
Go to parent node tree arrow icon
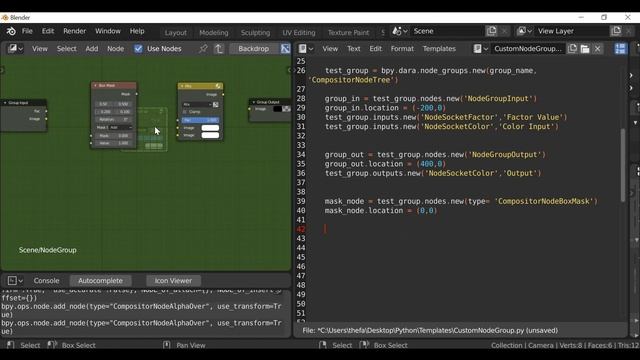pyautogui.click(x=219, y=49)
